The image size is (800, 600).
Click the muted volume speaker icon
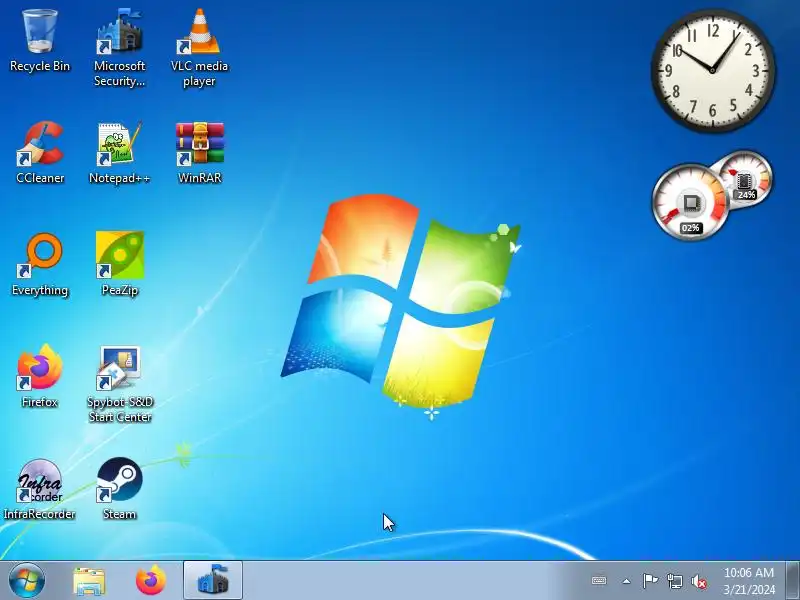pos(698,581)
